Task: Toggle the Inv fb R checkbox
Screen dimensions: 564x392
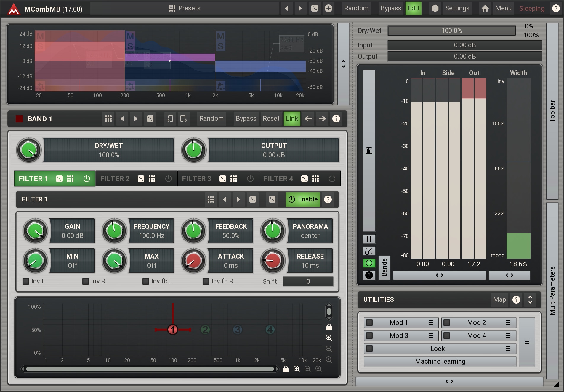Action: (206, 281)
